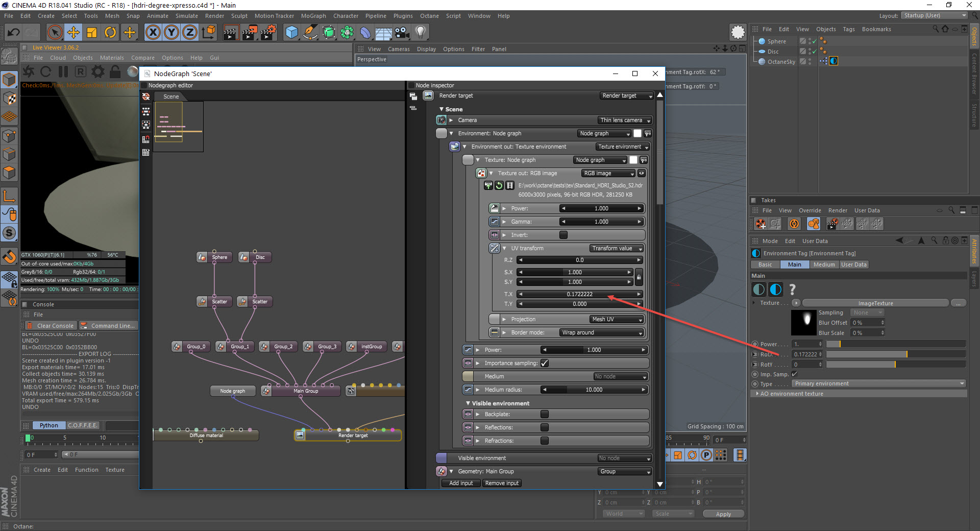
Task: Enable the Refractions checkbox
Action: (x=545, y=441)
